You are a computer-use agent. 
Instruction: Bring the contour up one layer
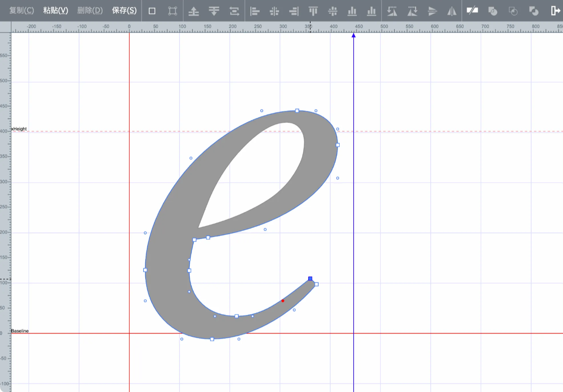tap(194, 11)
